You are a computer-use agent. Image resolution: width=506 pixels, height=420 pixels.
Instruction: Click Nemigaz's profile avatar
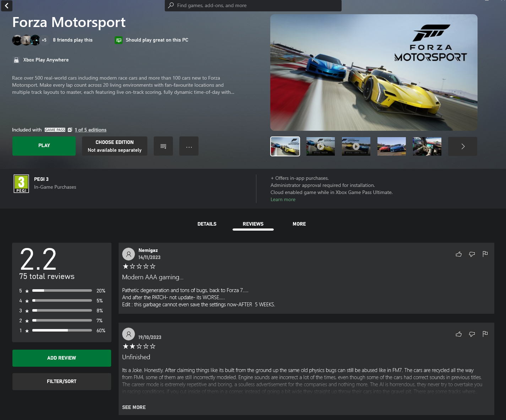(x=129, y=254)
